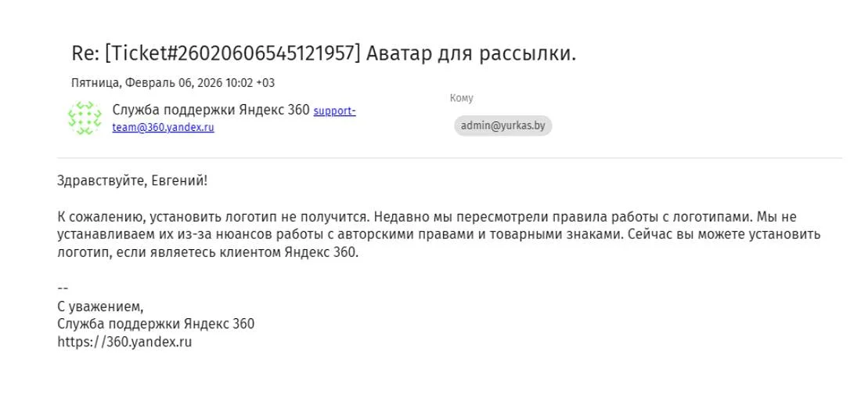Image resolution: width=868 pixels, height=409 pixels.
Task: Click the green sender avatar icon
Action: point(85,118)
